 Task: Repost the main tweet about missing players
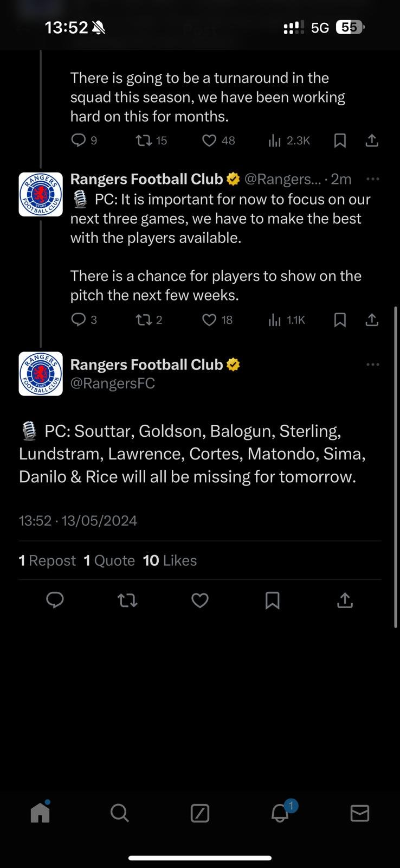pyautogui.click(x=127, y=600)
